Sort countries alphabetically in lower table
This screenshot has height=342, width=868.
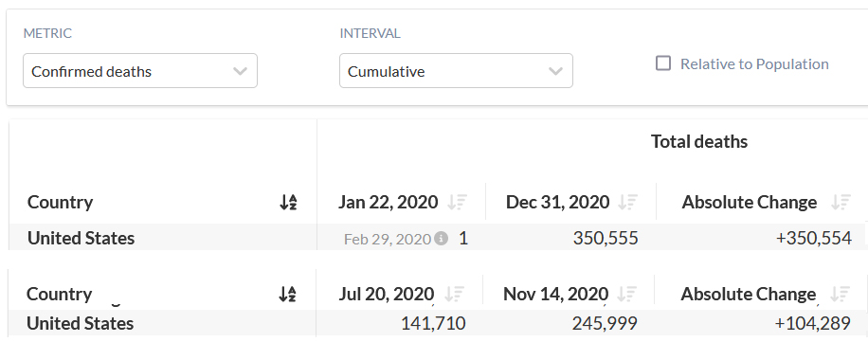287,295
